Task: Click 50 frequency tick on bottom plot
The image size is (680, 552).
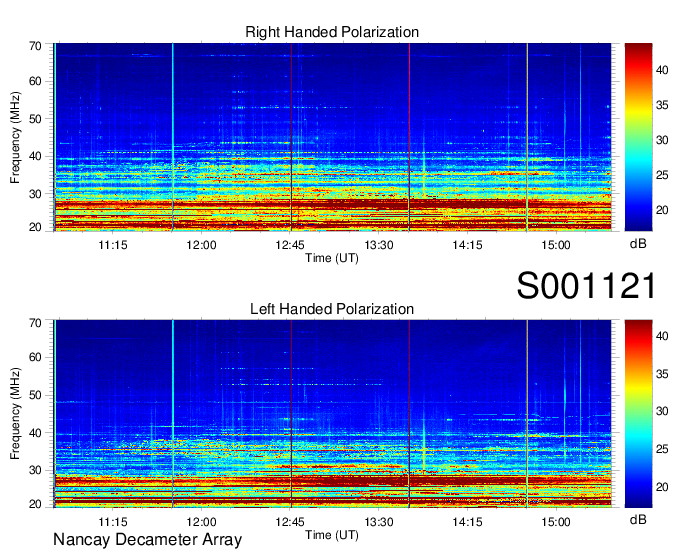Action: coord(35,395)
